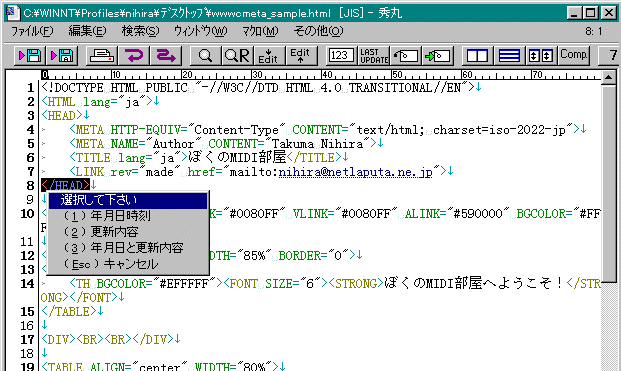Select (Esc) キャンセル in popup
The width and height of the screenshot is (621, 371).
(x=128, y=264)
